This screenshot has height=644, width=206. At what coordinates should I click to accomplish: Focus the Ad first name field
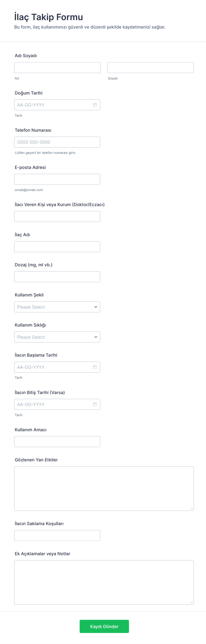point(57,68)
